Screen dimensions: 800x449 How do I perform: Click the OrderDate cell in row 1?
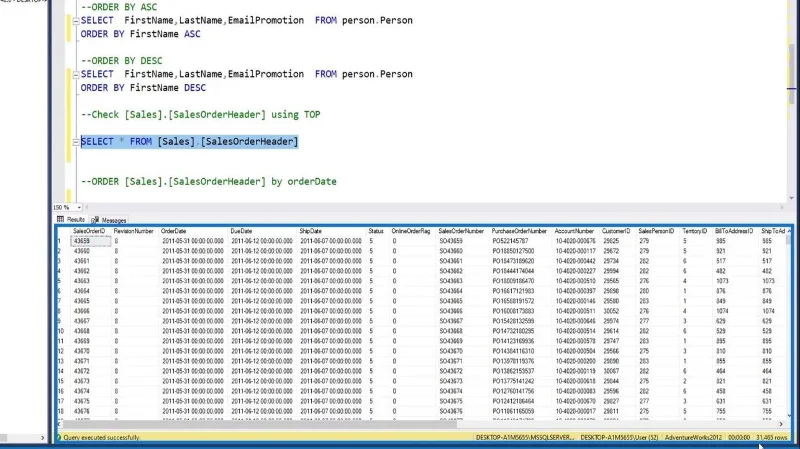point(193,241)
